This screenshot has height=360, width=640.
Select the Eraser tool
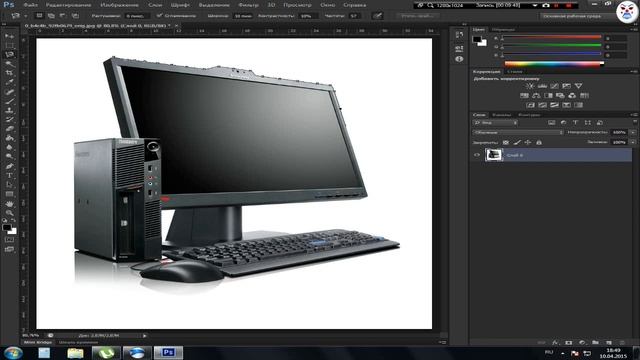click(x=9, y=129)
